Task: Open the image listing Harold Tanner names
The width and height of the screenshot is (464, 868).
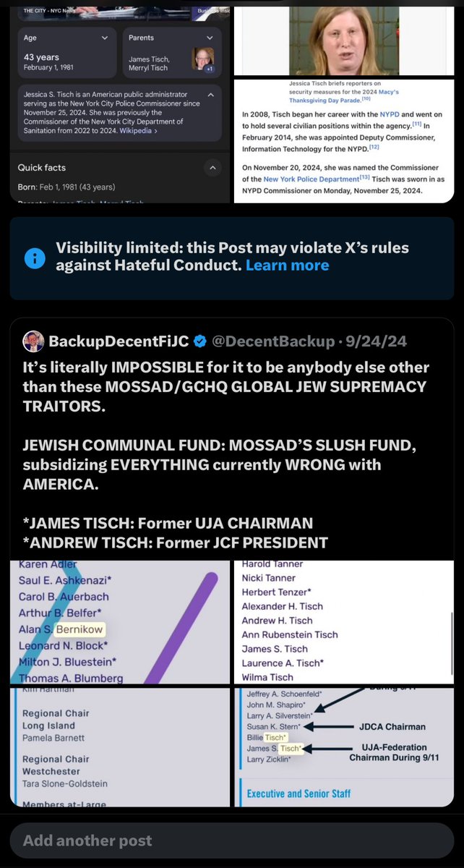Action: [344, 622]
